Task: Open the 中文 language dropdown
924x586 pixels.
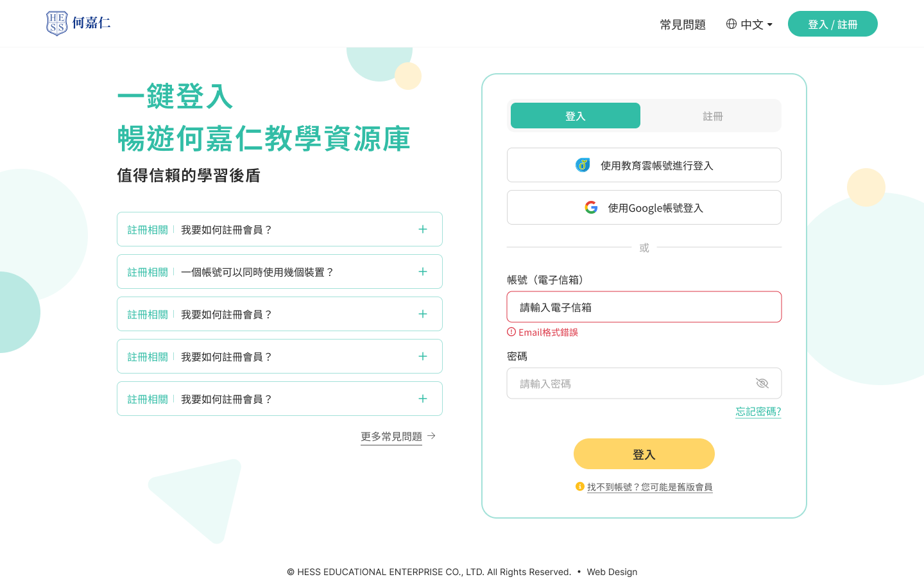Action: pos(749,24)
